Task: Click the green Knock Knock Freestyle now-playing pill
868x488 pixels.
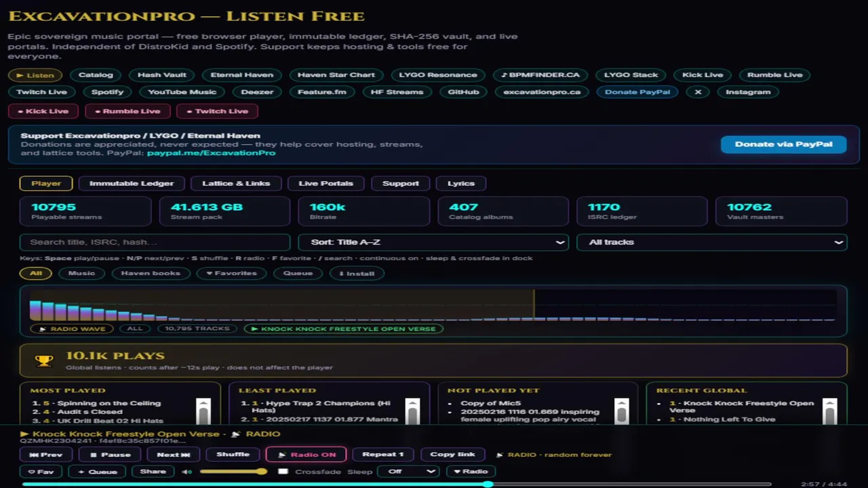Action: click(x=343, y=329)
